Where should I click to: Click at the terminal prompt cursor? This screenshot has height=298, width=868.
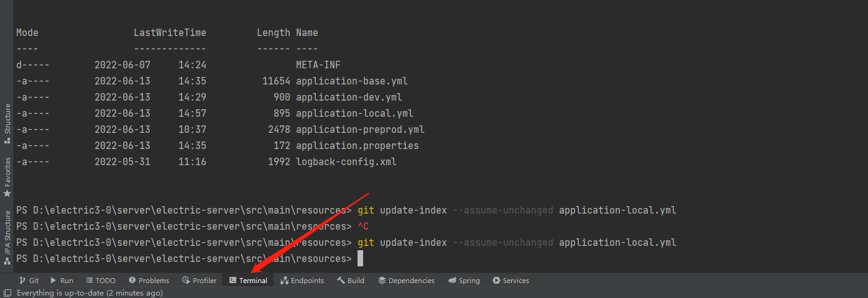(x=360, y=259)
